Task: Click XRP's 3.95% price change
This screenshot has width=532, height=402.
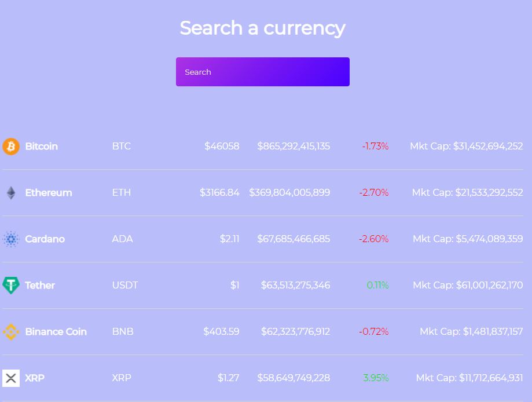Action: click(376, 378)
